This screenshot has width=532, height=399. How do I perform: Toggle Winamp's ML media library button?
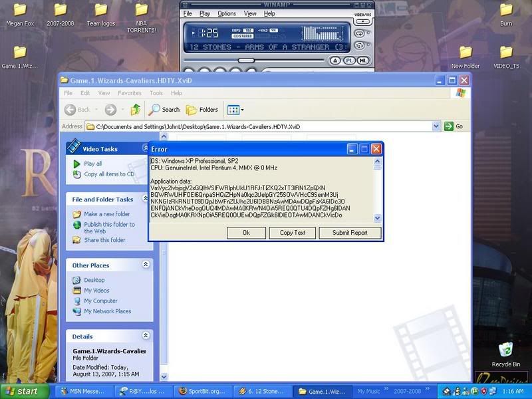pos(363,61)
